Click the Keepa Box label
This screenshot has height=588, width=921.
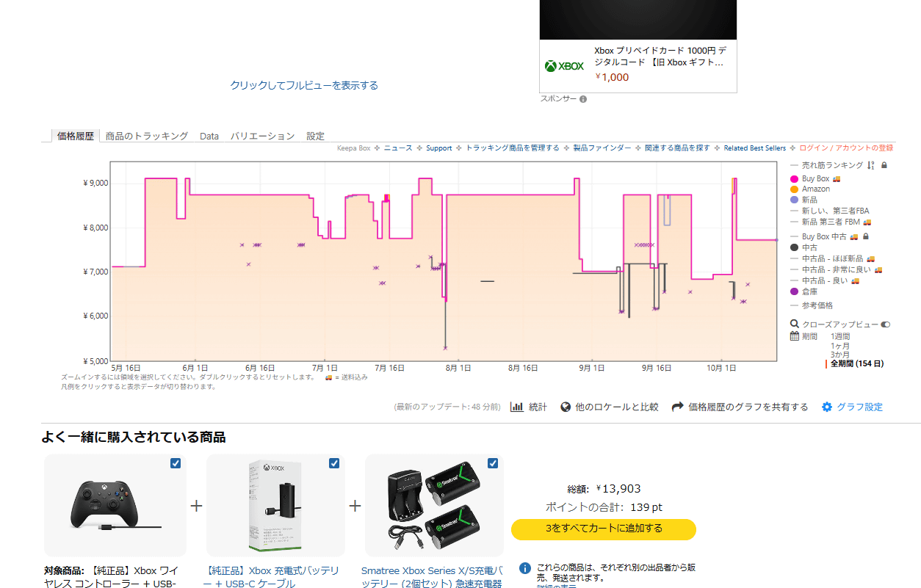pyautogui.click(x=353, y=148)
